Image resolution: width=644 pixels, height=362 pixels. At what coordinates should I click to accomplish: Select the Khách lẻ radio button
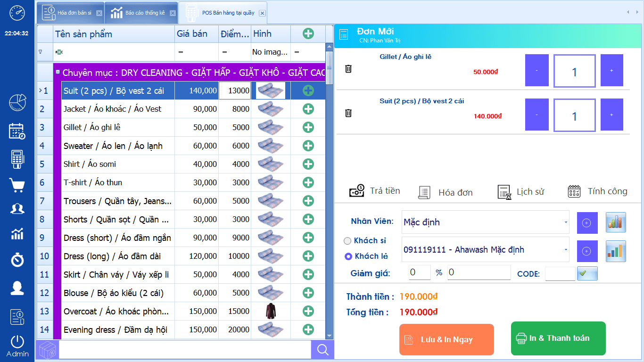click(x=348, y=256)
